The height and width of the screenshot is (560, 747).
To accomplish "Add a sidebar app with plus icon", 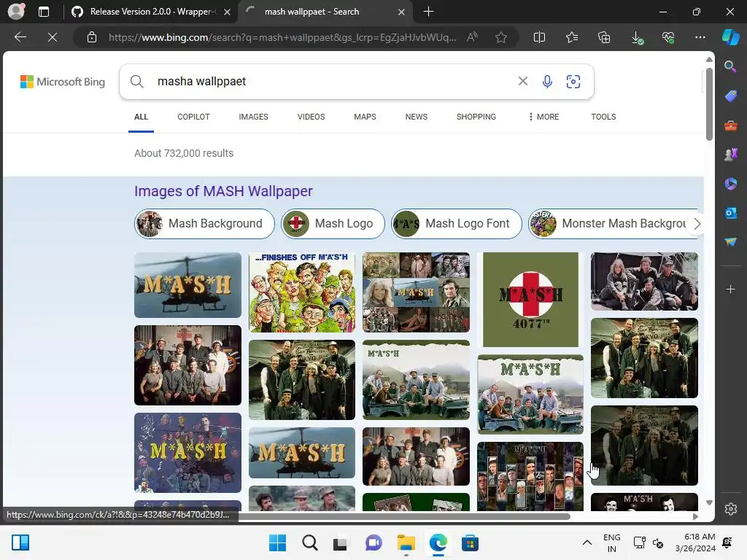I will [730, 289].
